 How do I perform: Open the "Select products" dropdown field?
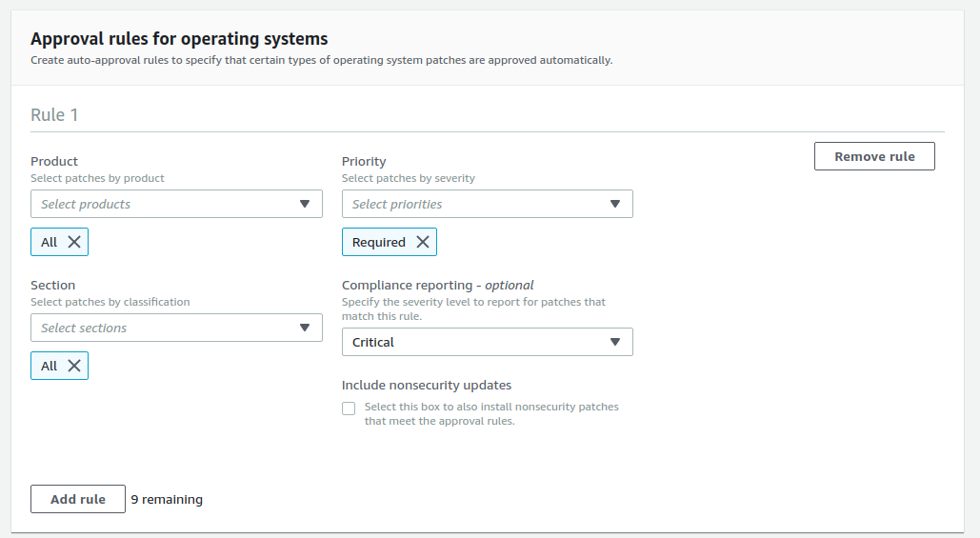click(x=162, y=204)
